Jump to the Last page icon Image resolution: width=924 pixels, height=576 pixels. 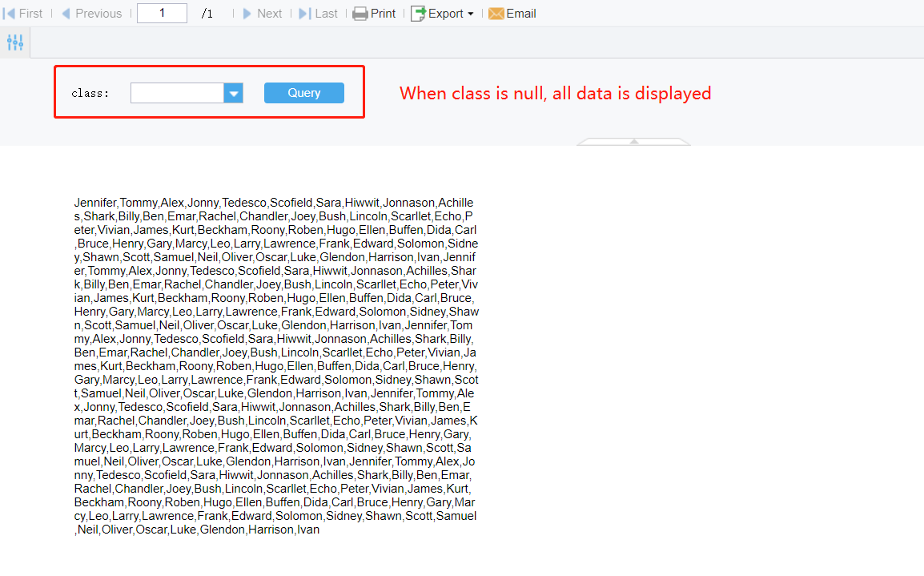tap(303, 13)
